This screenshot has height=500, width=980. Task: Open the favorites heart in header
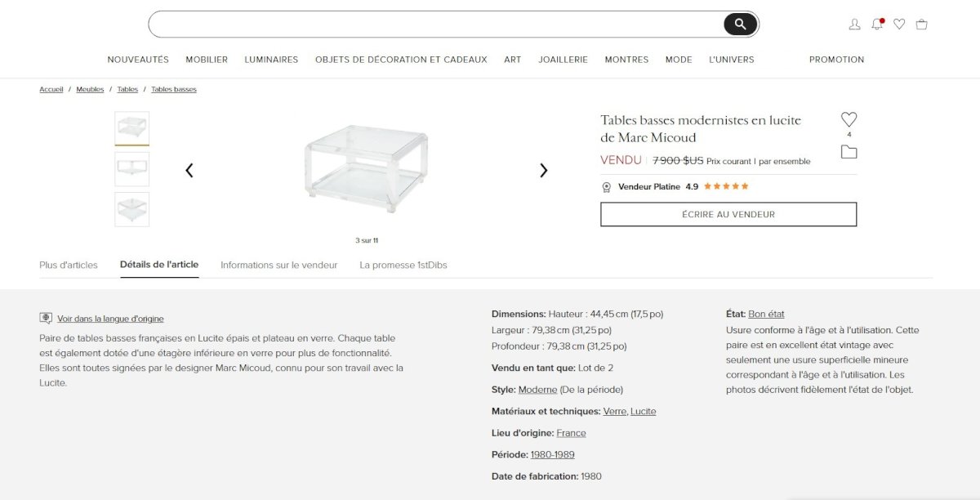pos(899,25)
